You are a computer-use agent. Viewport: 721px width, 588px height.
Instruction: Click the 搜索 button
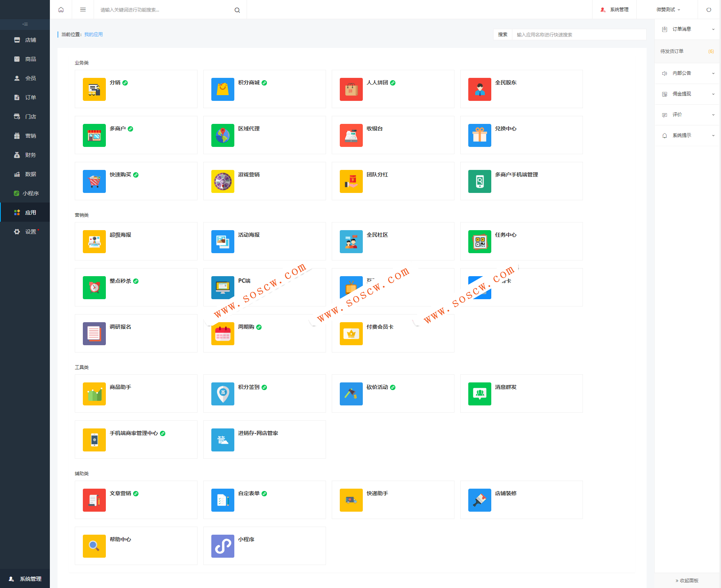pos(502,35)
